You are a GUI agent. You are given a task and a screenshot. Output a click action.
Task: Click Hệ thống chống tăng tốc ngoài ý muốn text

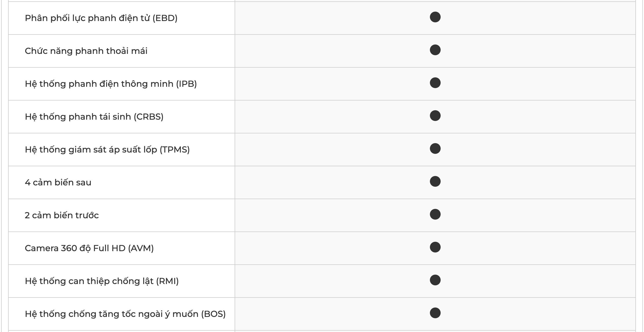pyautogui.click(x=125, y=314)
